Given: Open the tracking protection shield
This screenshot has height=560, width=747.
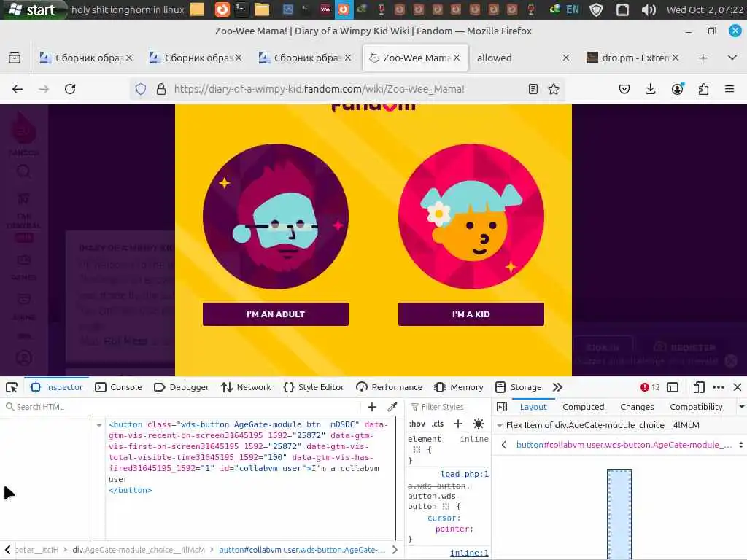Looking at the screenshot, I should pos(141,89).
